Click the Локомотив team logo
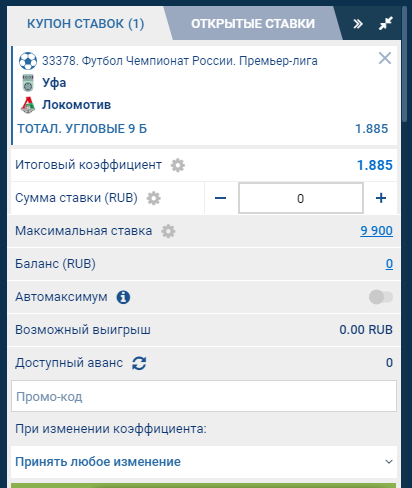The height and width of the screenshot is (488, 412). click(28, 105)
